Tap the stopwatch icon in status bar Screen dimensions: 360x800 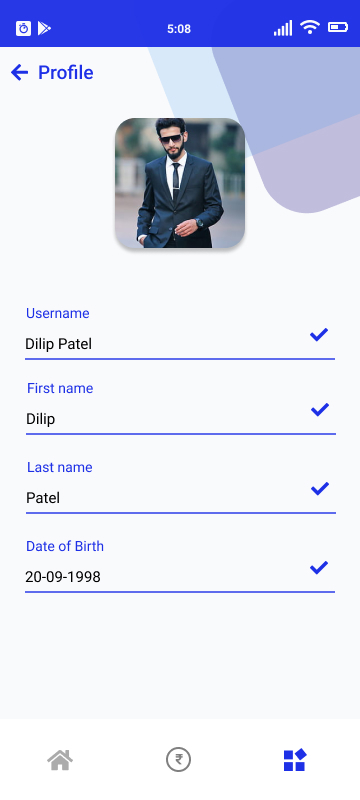click(23, 28)
